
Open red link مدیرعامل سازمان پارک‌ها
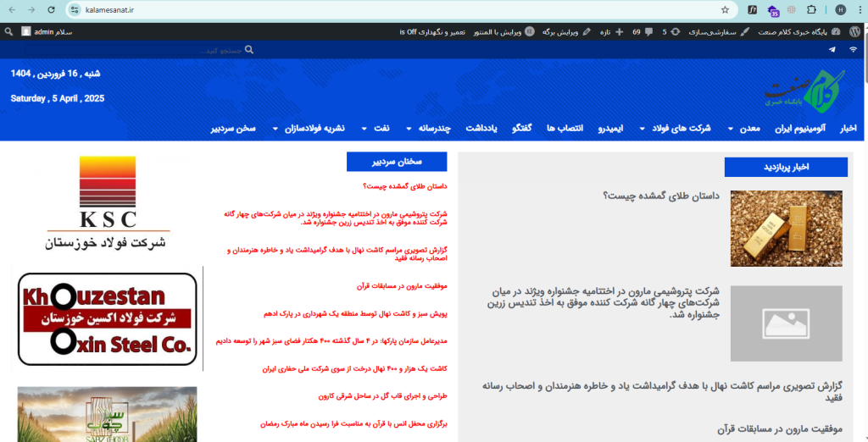pyautogui.click(x=331, y=341)
